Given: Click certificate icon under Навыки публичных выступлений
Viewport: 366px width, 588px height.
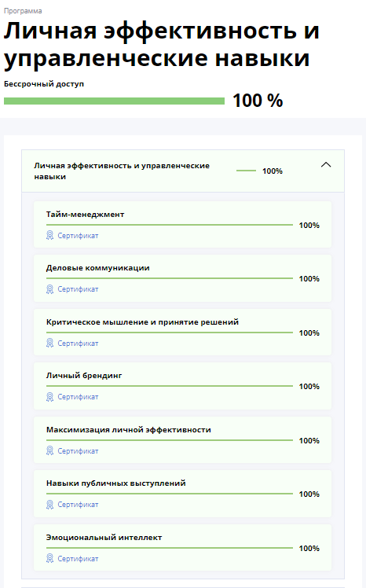Looking at the screenshot, I should point(49,505).
